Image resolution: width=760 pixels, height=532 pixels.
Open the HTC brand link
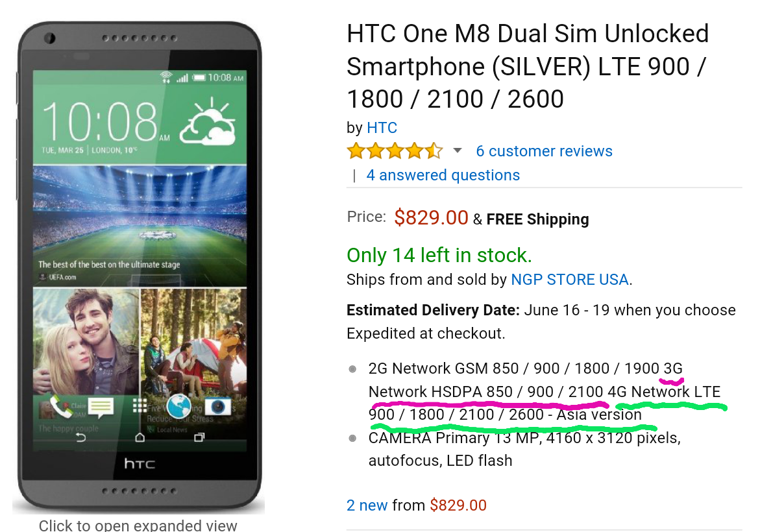coord(382,128)
